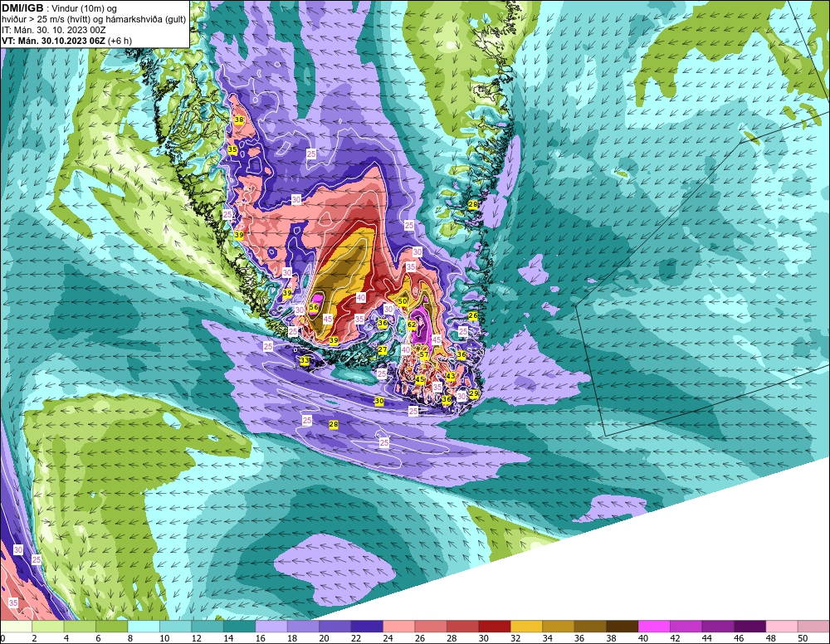Click the legend scale number 40
This screenshot has width=830, height=644.
(643, 638)
